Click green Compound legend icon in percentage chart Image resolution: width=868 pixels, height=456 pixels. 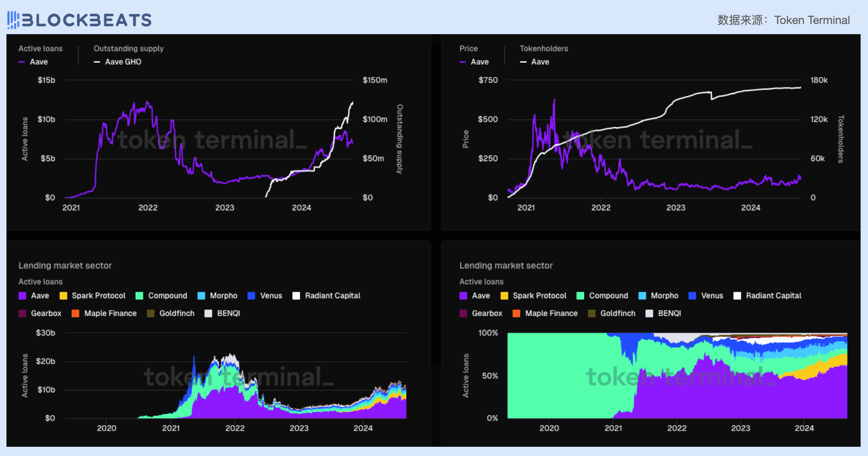coord(581,296)
